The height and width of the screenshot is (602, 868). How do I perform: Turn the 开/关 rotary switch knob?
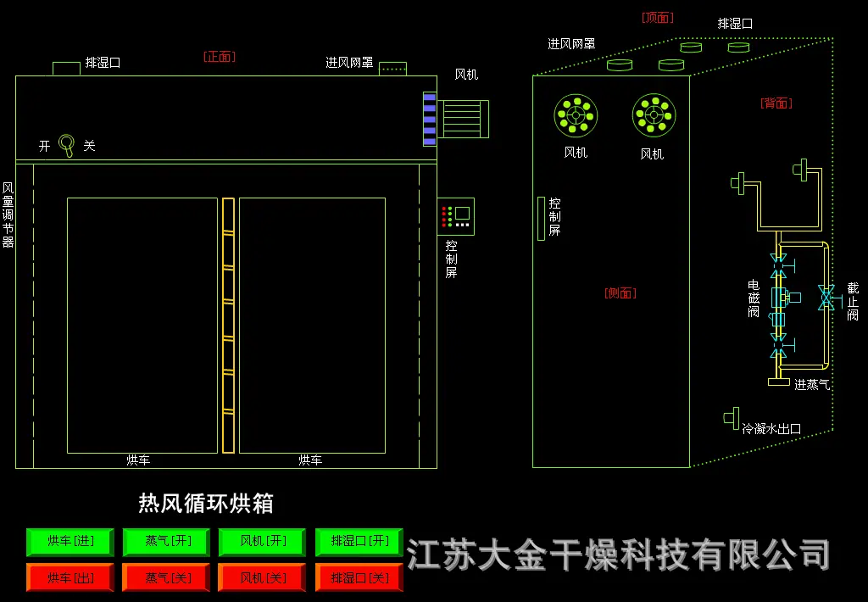coord(66,145)
